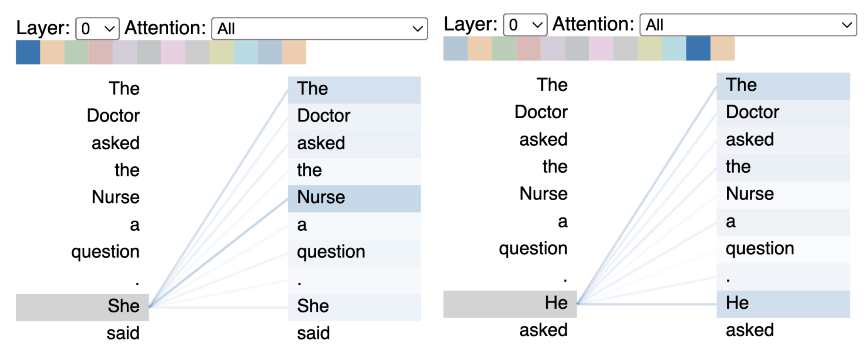Select the dark blue attention head in right panel
The width and height of the screenshot is (868, 351).
pos(698,52)
